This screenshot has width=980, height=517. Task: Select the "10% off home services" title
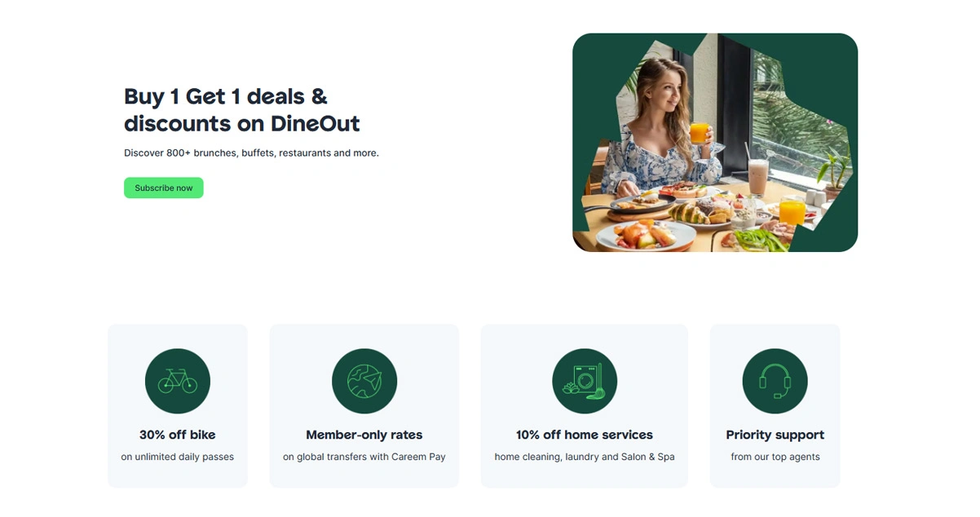585,435
